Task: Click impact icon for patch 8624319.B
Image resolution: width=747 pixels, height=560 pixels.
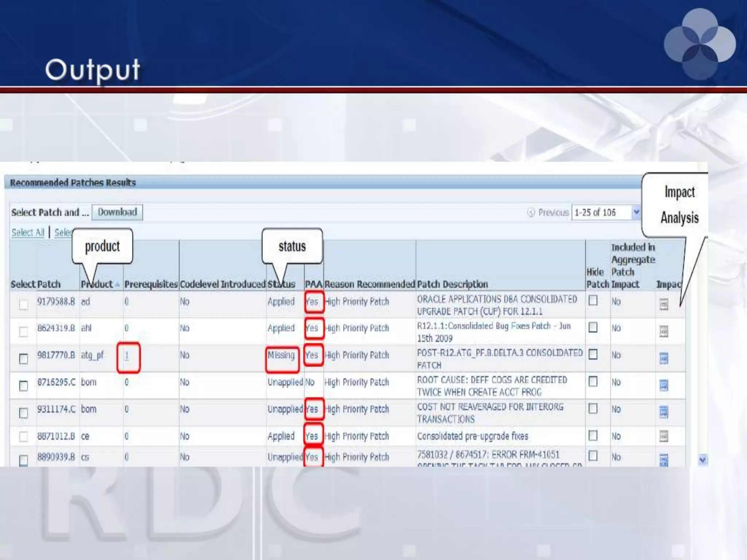Action: pos(663,331)
